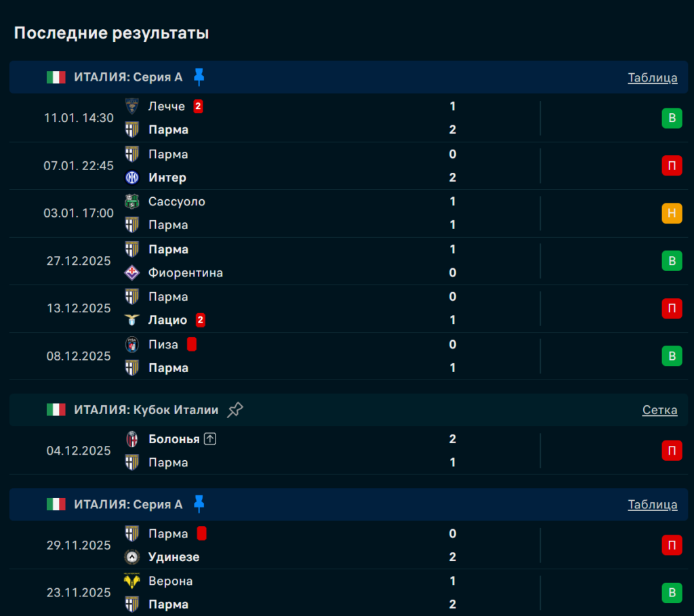The height and width of the screenshot is (616, 694).
Task: Click the Verona club crest
Action: tap(131, 581)
